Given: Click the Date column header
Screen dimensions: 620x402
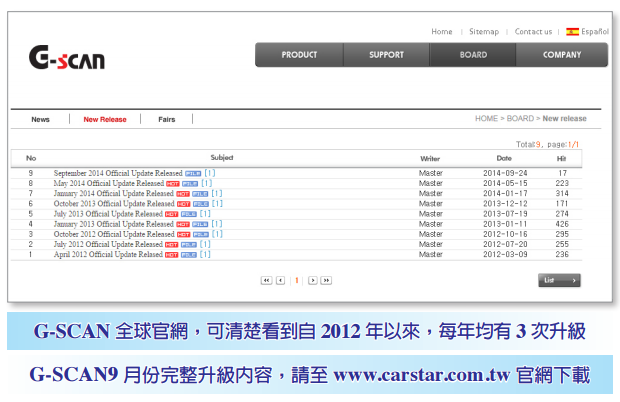Looking at the screenshot, I should coord(504,159).
